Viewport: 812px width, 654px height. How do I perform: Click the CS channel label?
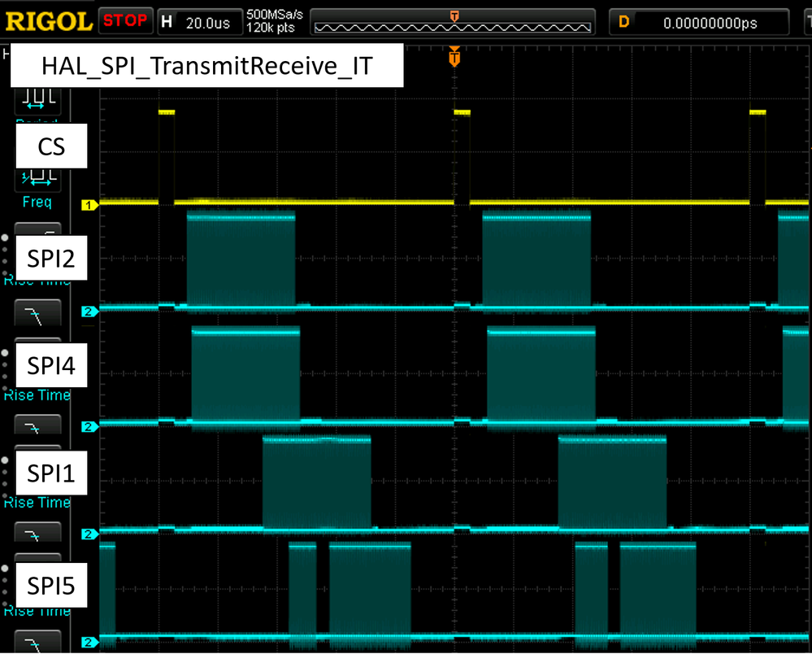coord(51,146)
